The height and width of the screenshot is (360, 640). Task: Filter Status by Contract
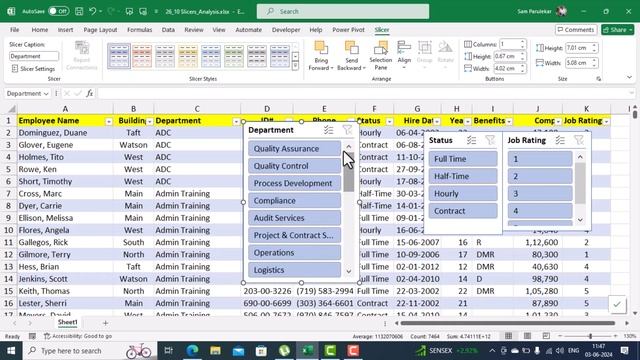pyautogui.click(x=463, y=211)
